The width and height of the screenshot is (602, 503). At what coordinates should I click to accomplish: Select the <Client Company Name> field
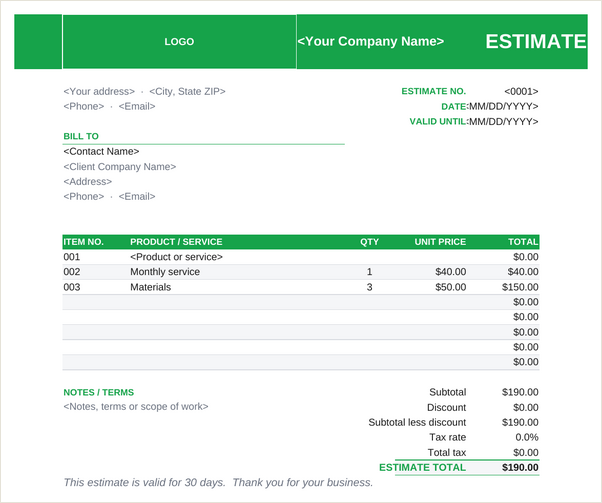pyautogui.click(x=120, y=167)
